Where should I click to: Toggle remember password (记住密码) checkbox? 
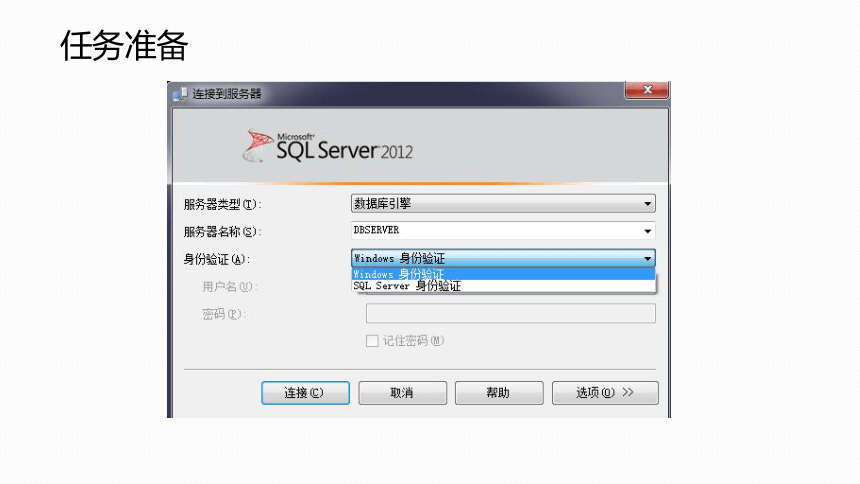(x=372, y=341)
